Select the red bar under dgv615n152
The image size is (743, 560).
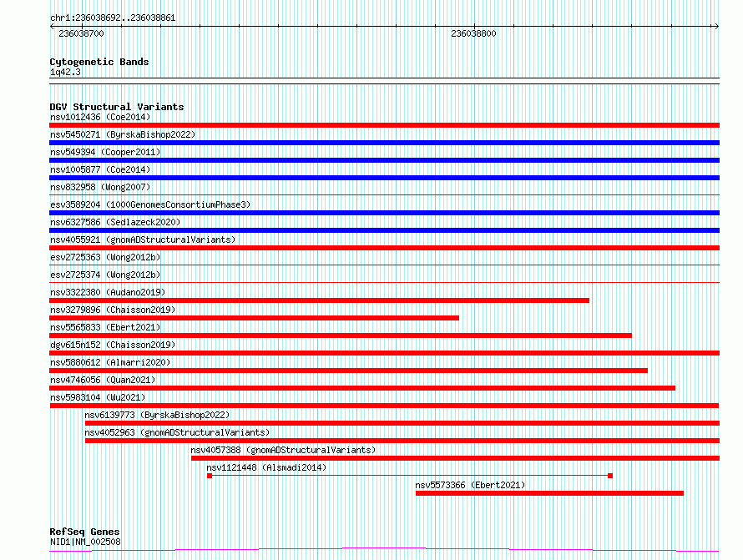[x=384, y=353]
